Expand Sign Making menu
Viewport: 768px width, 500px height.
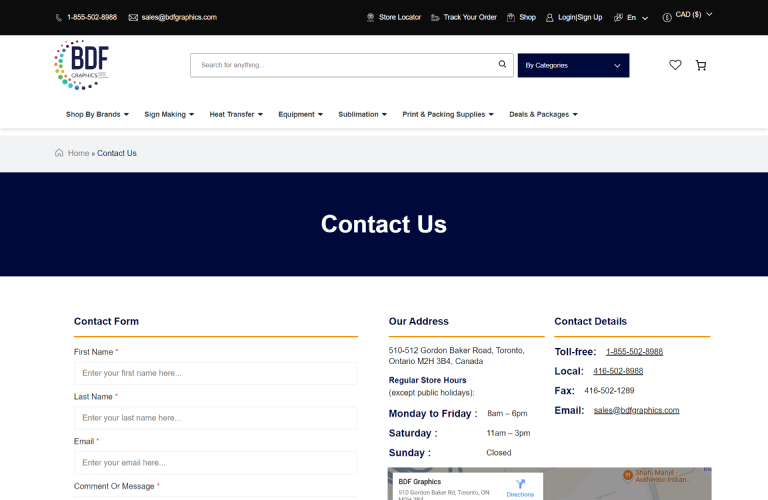(169, 115)
